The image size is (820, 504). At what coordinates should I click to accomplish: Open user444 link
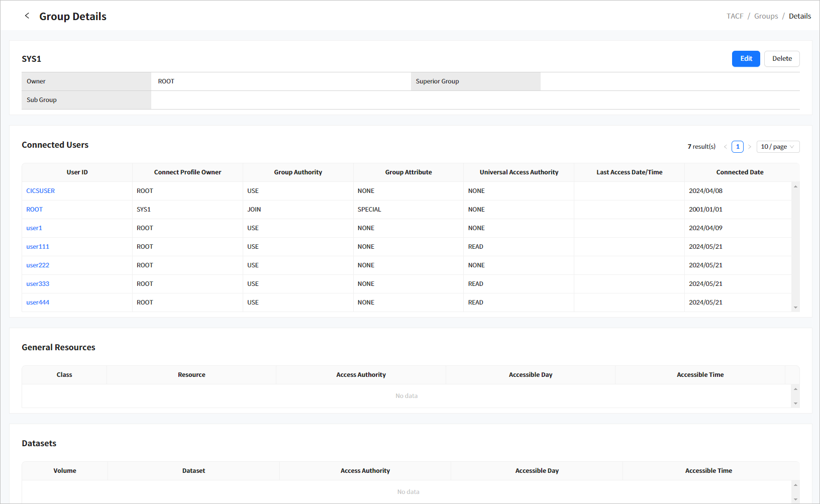pos(38,303)
